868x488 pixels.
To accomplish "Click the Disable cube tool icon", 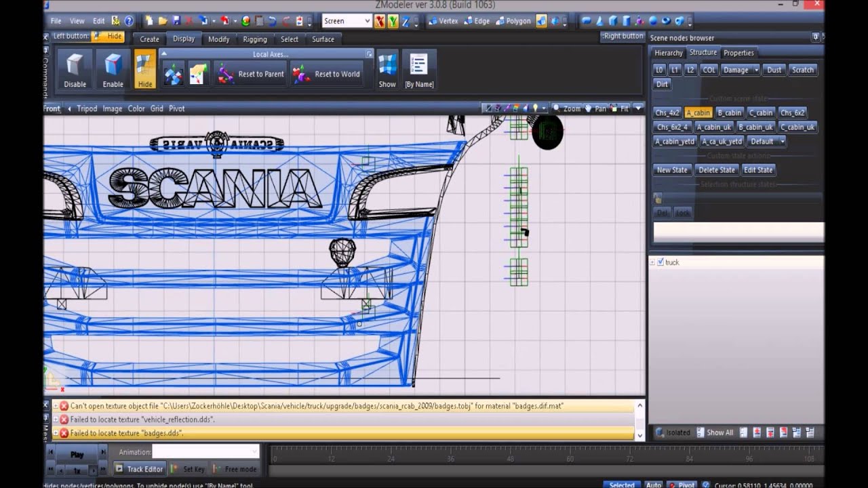I will 75,70.
